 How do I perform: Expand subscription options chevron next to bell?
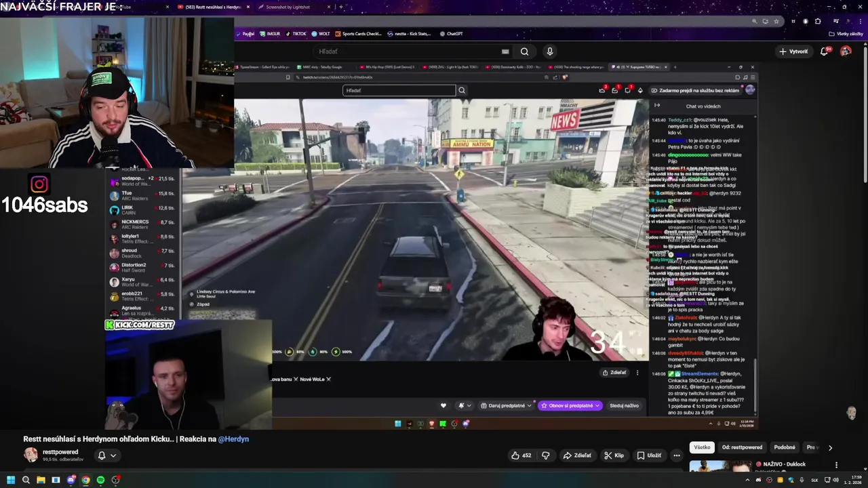point(113,455)
